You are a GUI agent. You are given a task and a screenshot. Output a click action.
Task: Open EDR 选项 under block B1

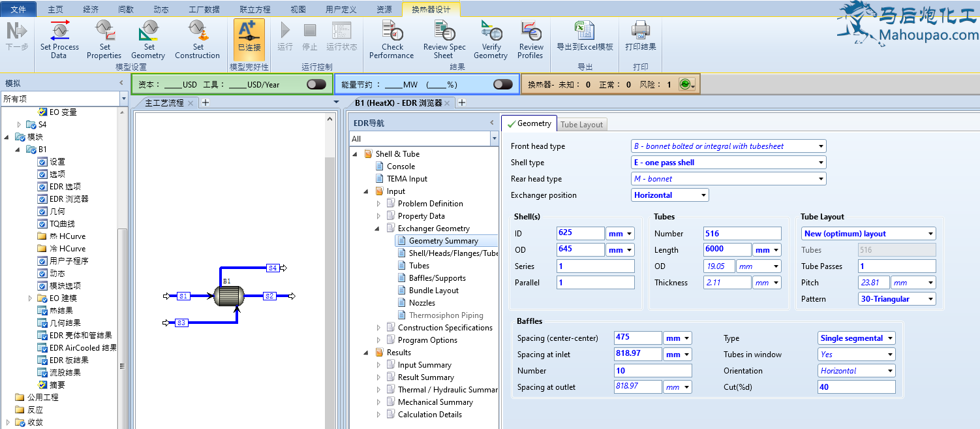[x=65, y=187]
